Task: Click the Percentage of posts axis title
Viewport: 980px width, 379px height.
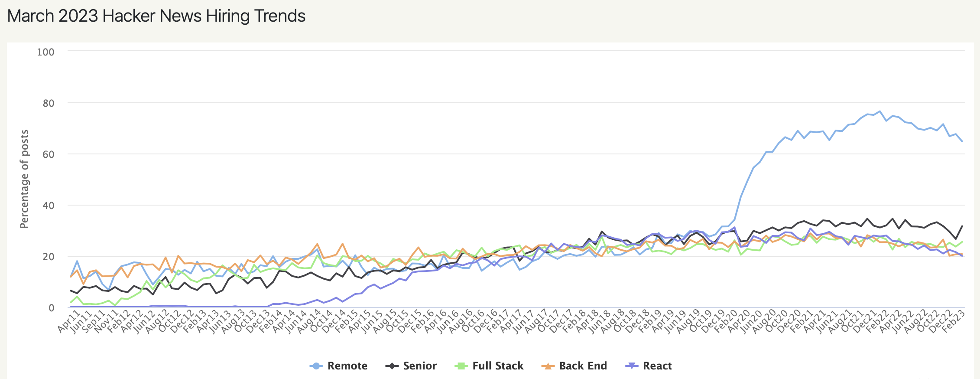Action: (x=24, y=179)
